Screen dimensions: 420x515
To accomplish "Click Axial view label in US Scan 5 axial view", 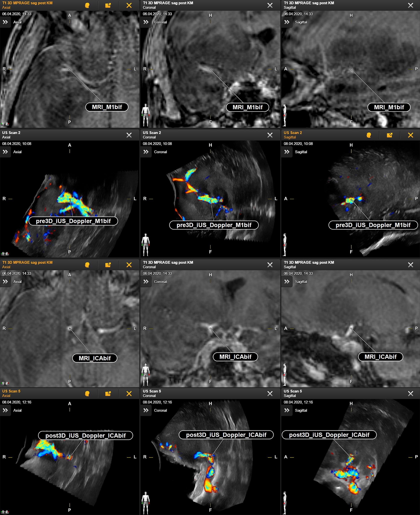I will pyautogui.click(x=17, y=410).
